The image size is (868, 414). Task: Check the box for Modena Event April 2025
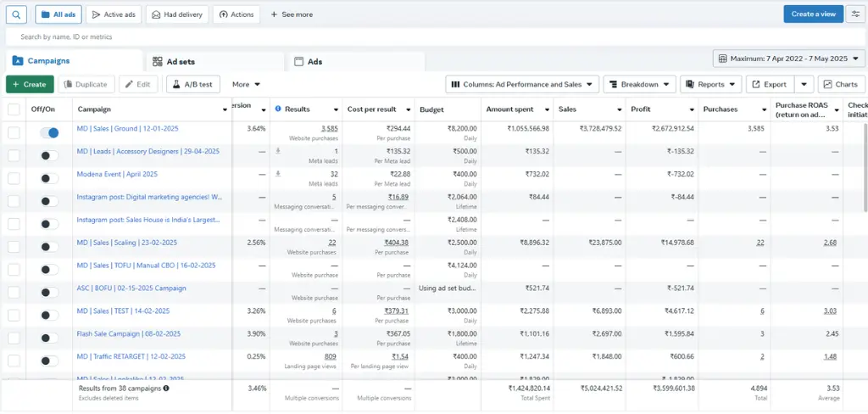pos(14,178)
